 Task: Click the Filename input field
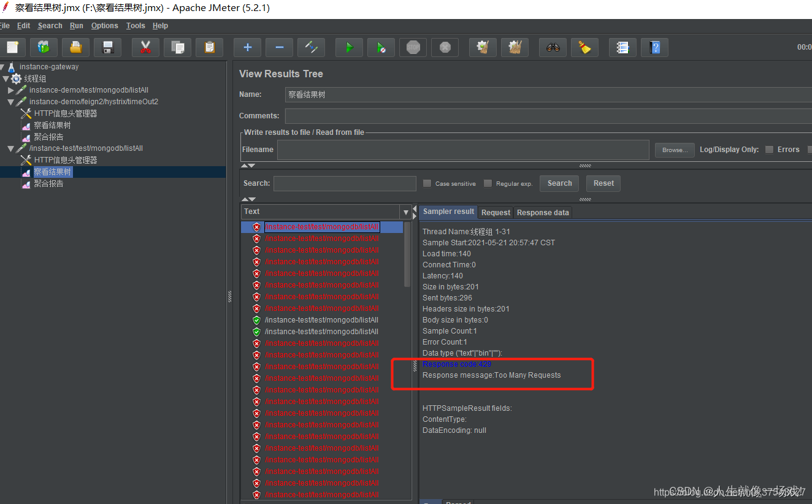pos(463,150)
